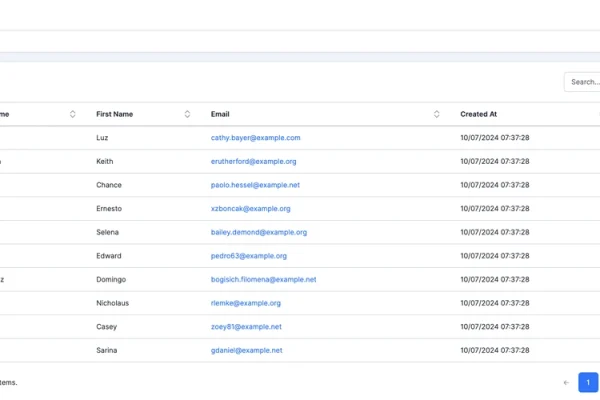Focus the Search input field
The width and height of the screenshot is (600, 400).
(x=582, y=82)
